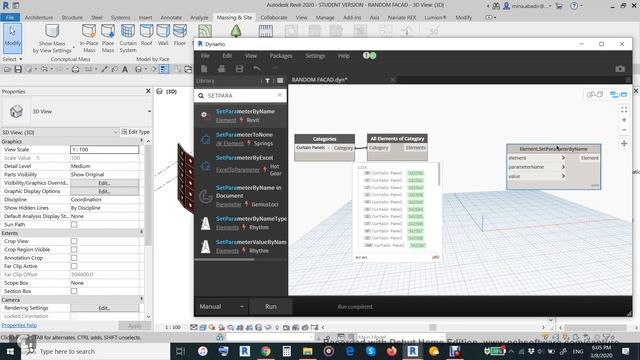Click Zoom to fit icon in Dynamo canvas

(624, 109)
